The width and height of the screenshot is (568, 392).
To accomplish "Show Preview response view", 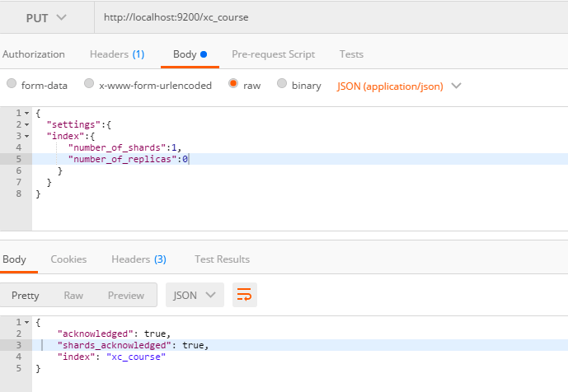I will pos(126,296).
